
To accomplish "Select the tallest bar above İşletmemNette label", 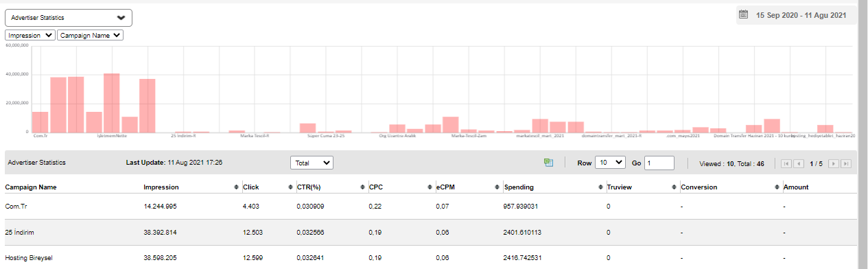I will 112,102.
